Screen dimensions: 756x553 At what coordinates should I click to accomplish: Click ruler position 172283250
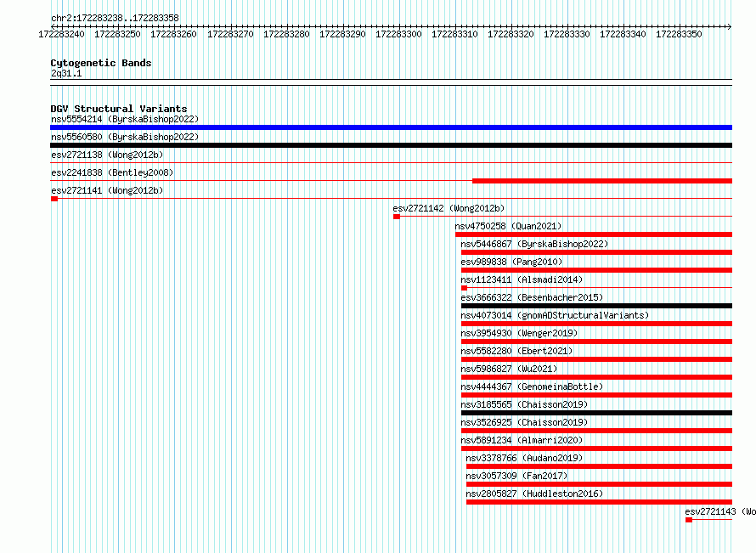(117, 34)
